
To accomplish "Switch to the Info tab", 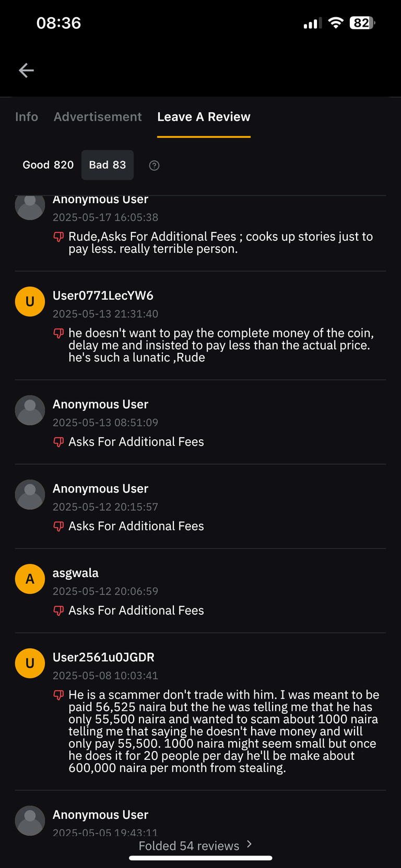I will [x=27, y=117].
